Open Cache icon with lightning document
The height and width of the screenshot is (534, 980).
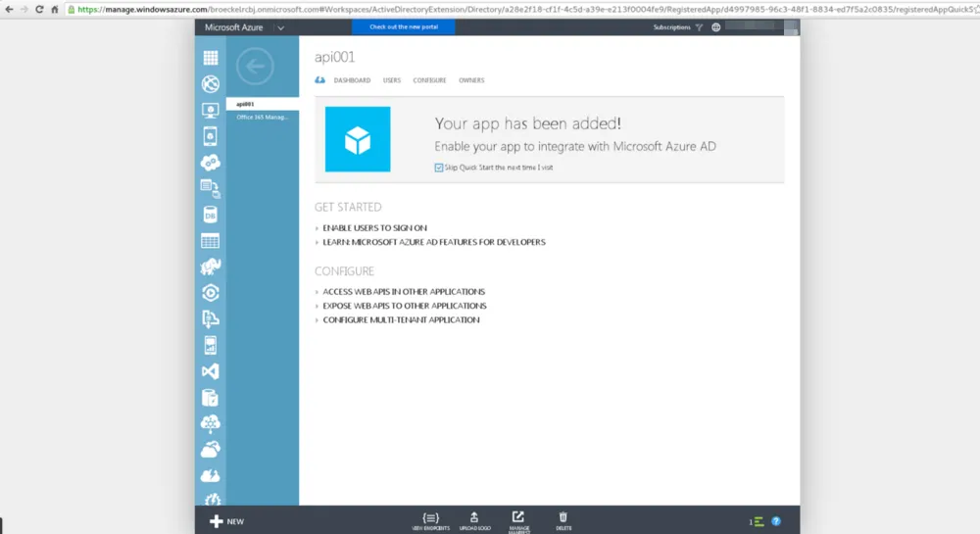(211, 397)
